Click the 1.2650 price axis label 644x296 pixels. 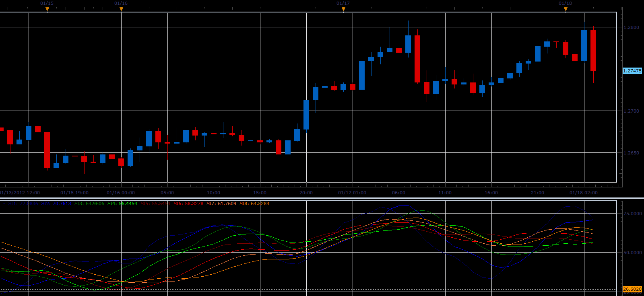point(631,153)
